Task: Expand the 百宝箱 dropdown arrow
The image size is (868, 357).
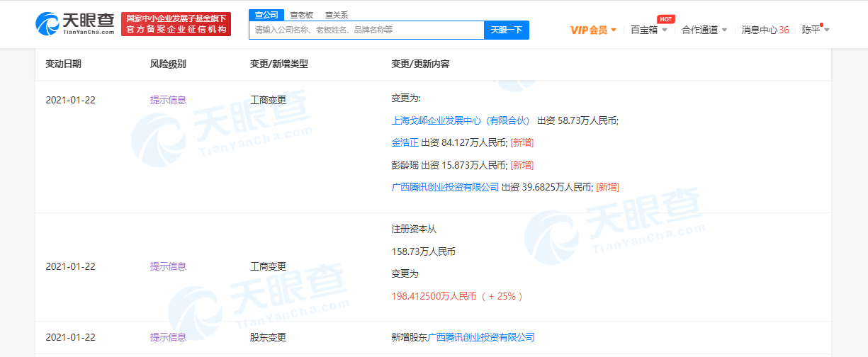Action: 665,30
